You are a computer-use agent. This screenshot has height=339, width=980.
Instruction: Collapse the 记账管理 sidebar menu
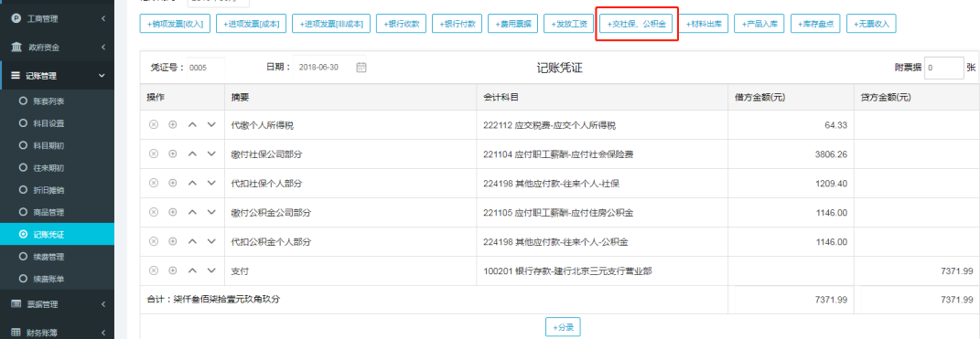57,76
